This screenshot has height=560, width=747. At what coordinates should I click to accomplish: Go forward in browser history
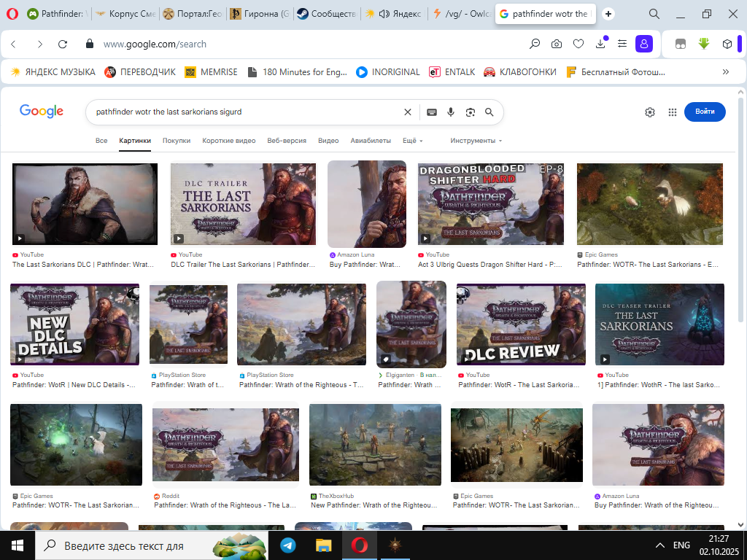pyautogui.click(x=40, y=44)
